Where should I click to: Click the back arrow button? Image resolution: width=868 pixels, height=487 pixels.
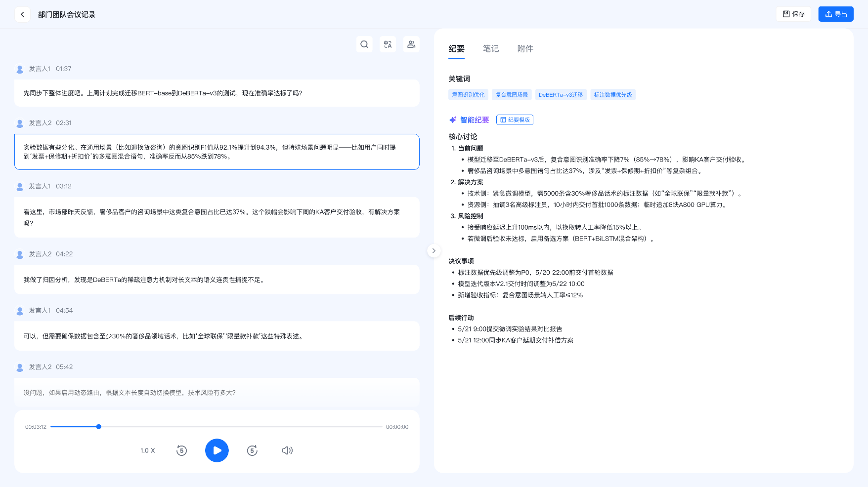22,14
